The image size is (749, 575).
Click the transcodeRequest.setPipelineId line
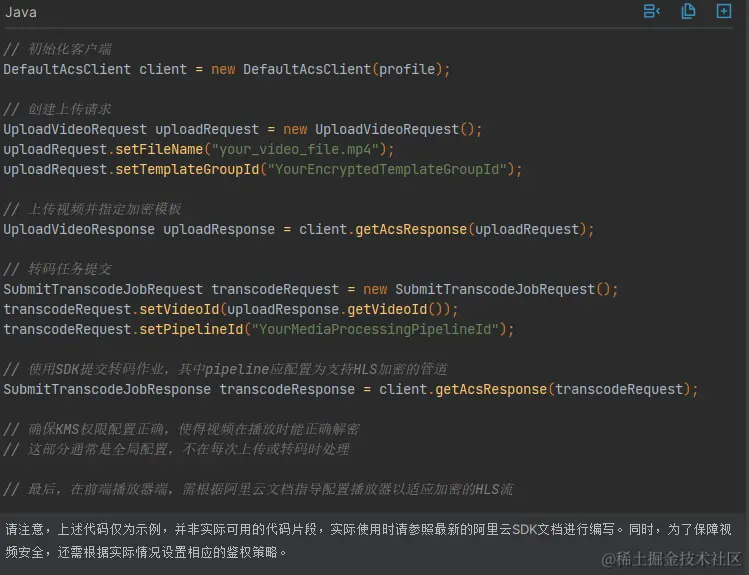pos(258,330)
